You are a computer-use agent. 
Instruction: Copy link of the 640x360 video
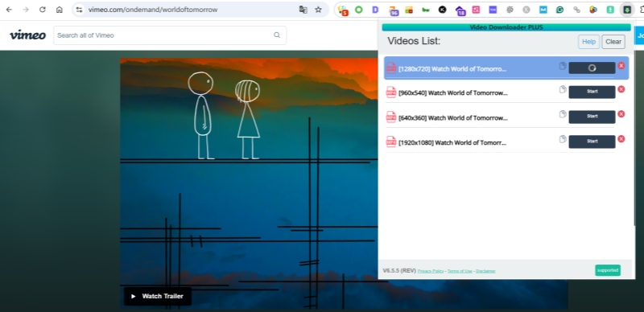[x=563, y=114]
